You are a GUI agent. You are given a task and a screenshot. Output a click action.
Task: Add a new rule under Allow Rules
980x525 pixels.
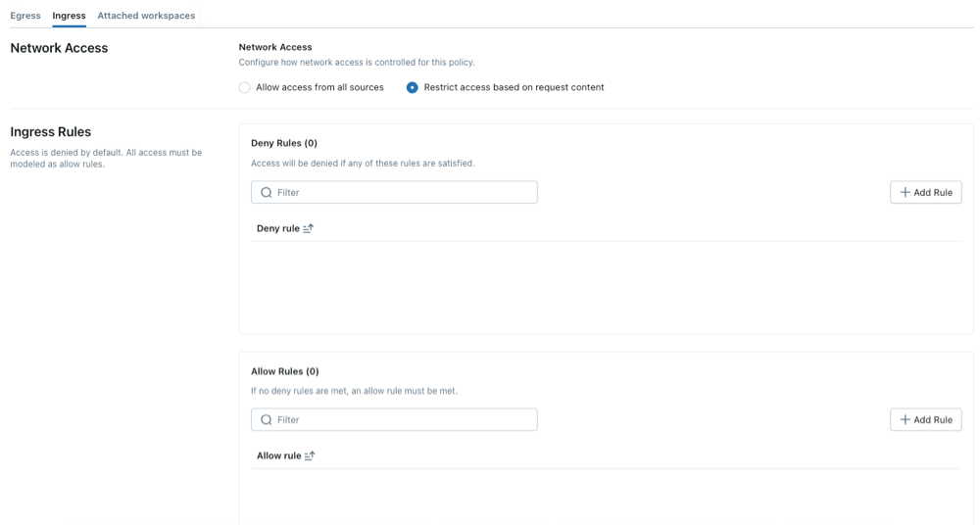coord(926,420)
